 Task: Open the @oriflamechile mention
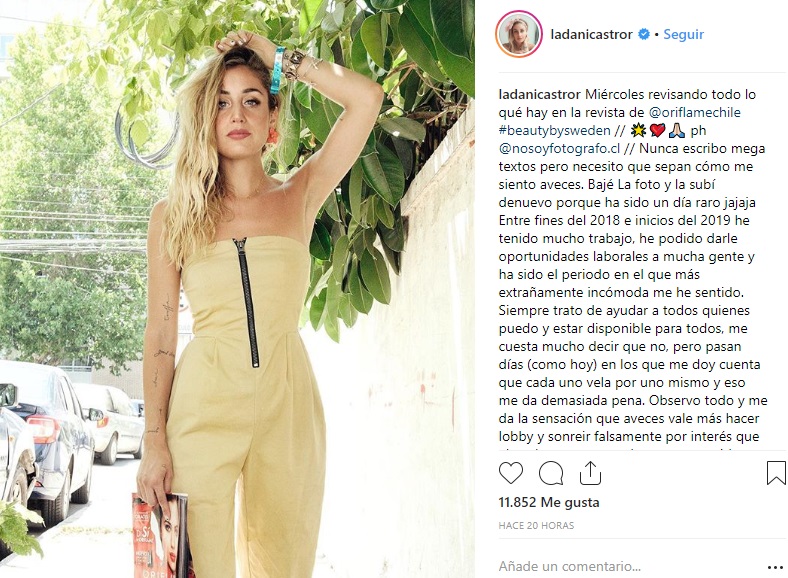click(x=695, y=112)
